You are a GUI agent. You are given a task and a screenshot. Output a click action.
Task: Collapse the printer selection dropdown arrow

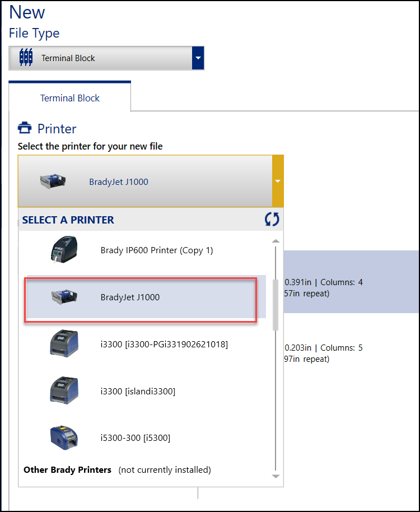tap(278, 181)
